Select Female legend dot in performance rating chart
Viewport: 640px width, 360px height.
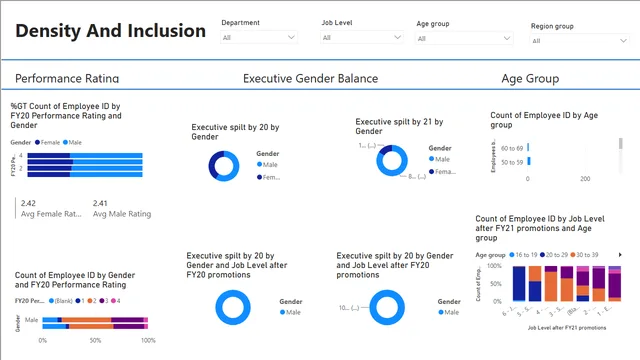(x=38, y=142)
